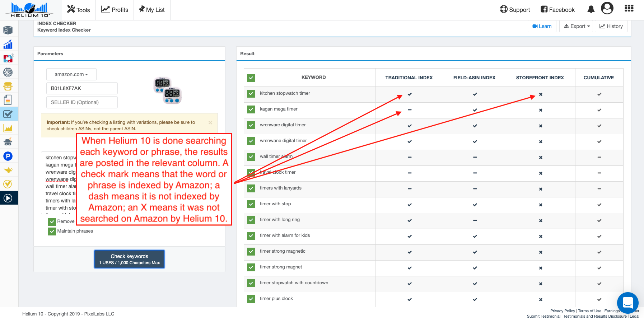Click the bar chart icon in sidebar
Screen dimensions: 644x318
point(8,45)
